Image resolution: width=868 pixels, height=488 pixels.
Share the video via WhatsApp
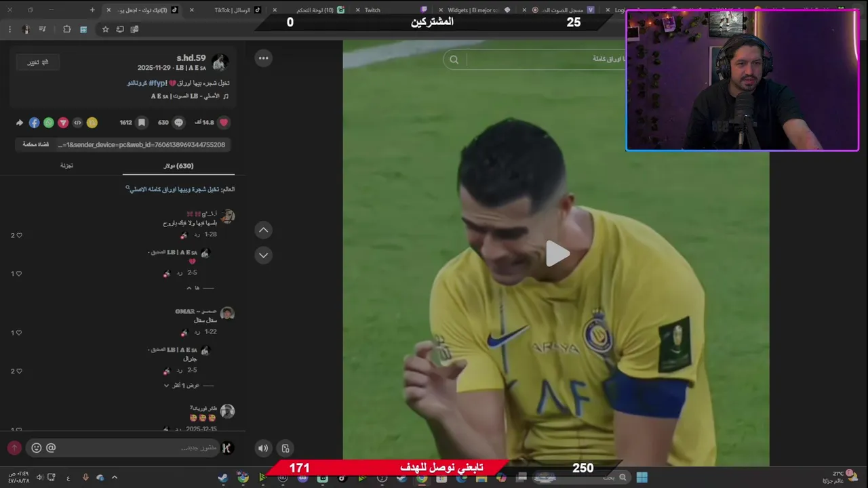tap(49, 123)
